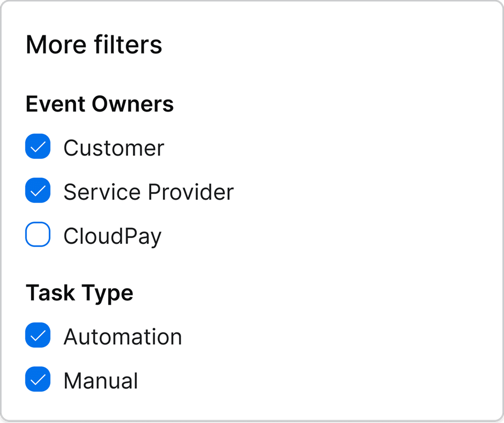Click the Automation label text

(x=123, y=337)
